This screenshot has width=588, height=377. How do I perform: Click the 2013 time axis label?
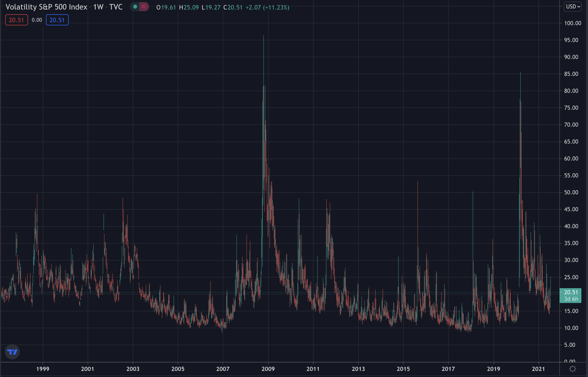pos(358,369)
